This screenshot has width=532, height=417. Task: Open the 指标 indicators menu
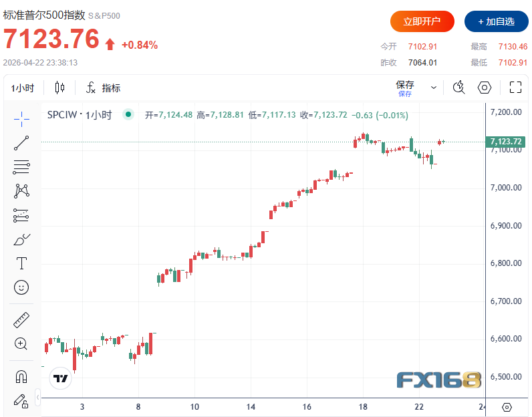104,88
